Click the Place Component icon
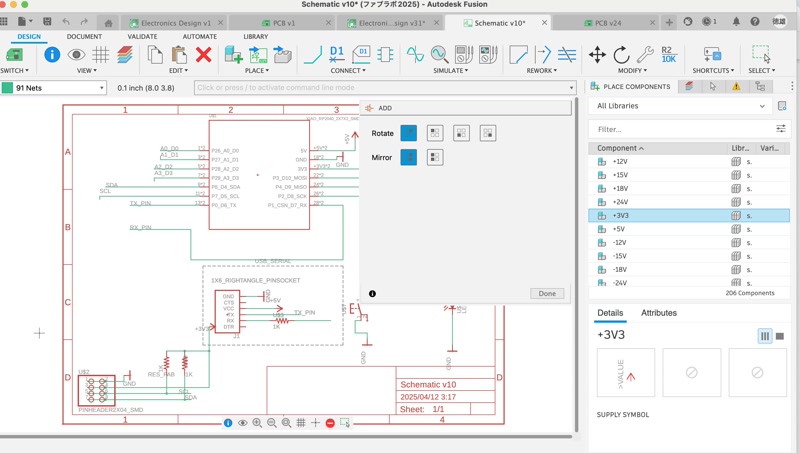Viewport: 800px width, 453px height. coord(233,55)
